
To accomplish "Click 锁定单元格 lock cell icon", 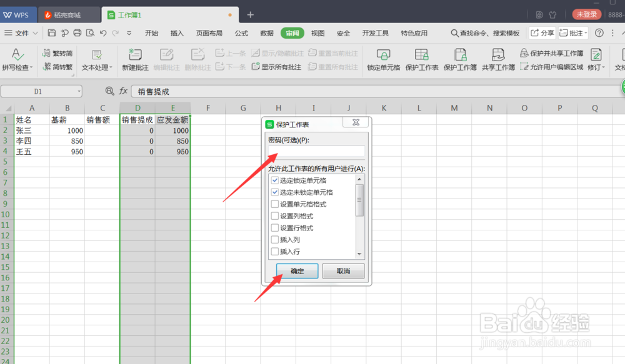I will 384,60.
